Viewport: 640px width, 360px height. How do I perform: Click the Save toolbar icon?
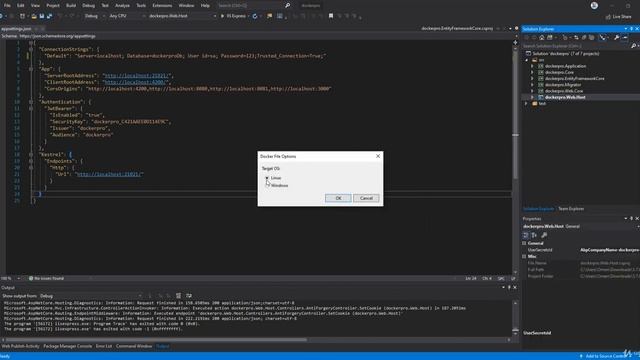pos(42,16)
